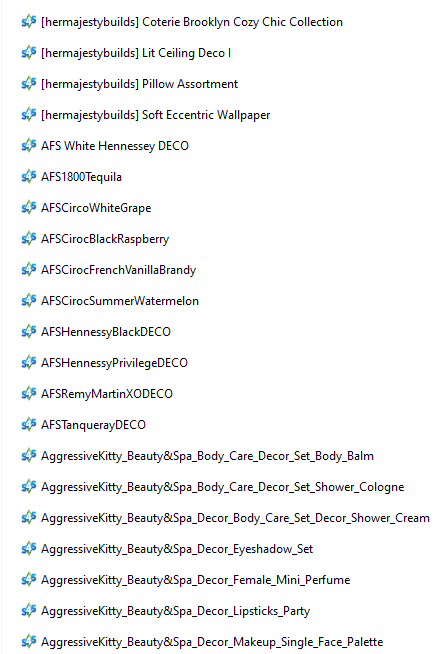Select the AggressiveKitty Decor_Female_Mini_Perfume name
This screenshot has width=434, height=654.
(x=196, y=580)
